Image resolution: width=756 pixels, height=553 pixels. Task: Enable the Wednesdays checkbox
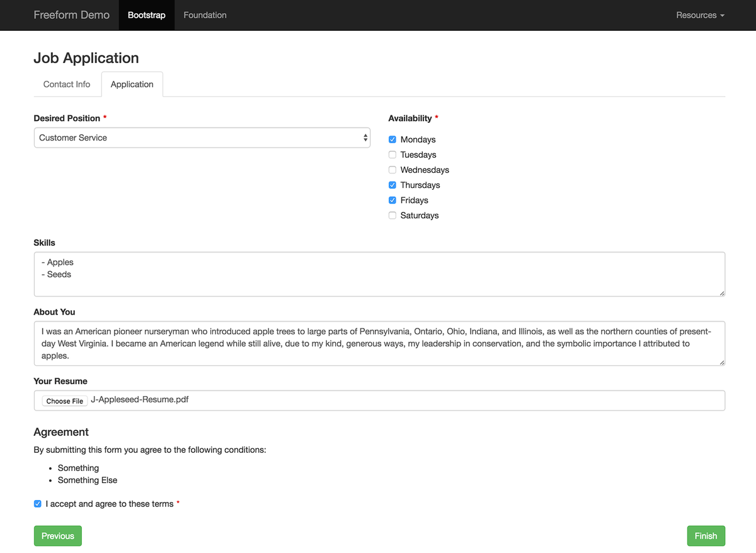(x=392, y=170)
